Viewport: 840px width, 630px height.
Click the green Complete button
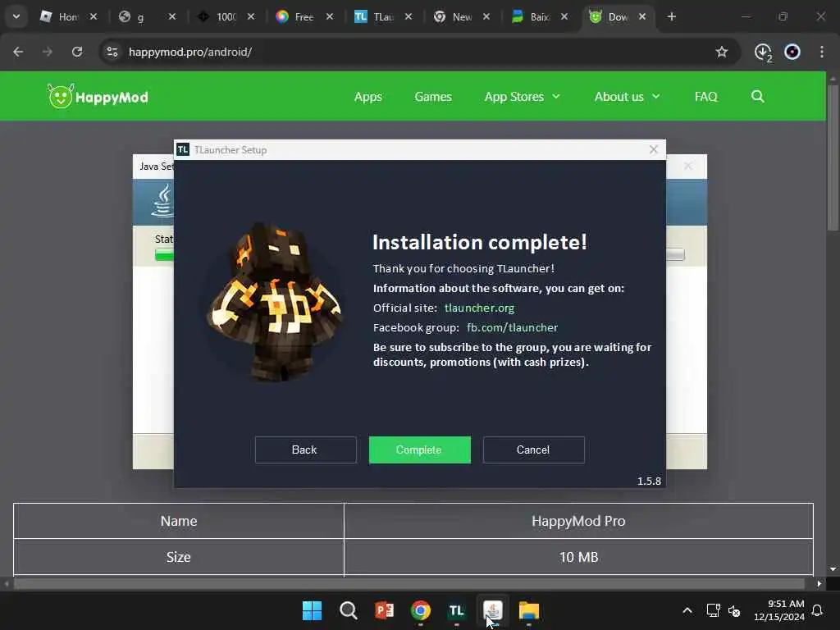tap(419, 450)
